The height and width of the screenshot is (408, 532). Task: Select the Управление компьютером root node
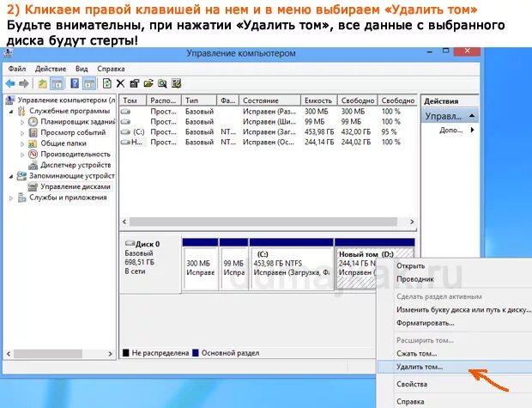click(67, 100)
